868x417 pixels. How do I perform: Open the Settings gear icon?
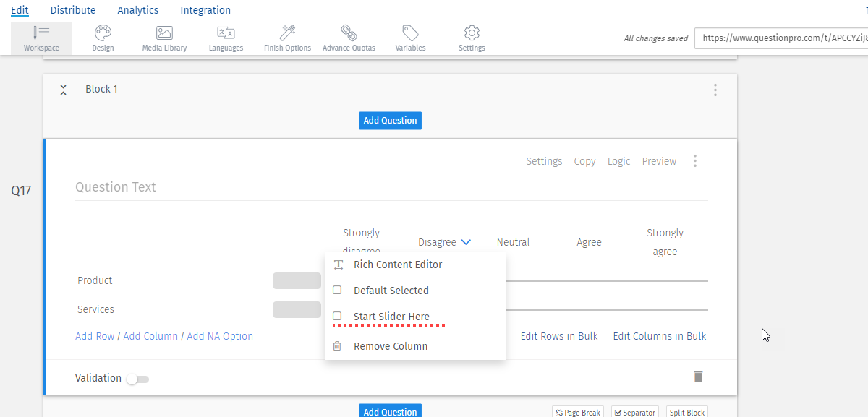pyautogui.click(x=472, y=33)
